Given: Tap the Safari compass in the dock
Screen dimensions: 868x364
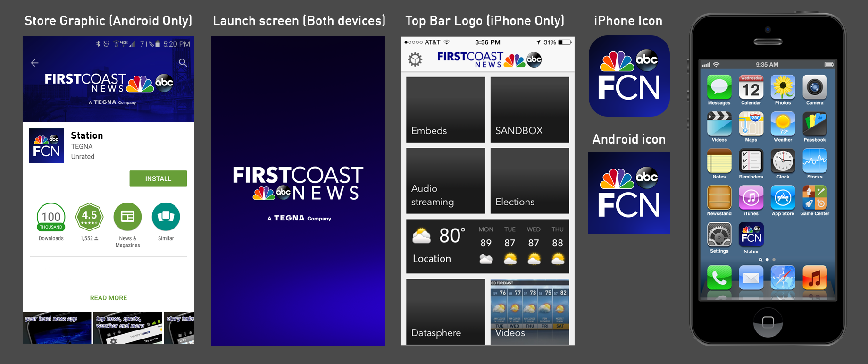Looking at the screenshot, I should coord(783,278).
